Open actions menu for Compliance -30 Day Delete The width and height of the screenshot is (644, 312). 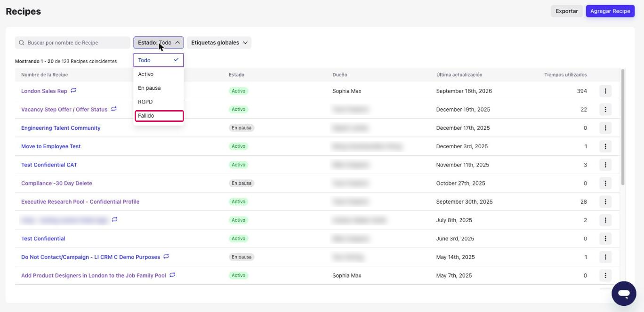(605, 183)
